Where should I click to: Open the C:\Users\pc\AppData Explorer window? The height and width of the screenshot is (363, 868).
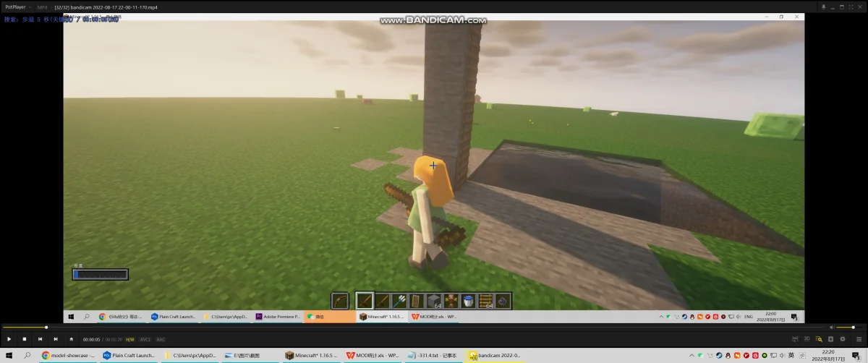point(190,355)
